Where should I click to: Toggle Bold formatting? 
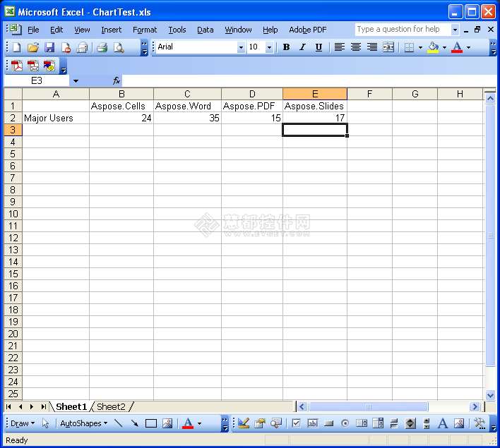286,47
